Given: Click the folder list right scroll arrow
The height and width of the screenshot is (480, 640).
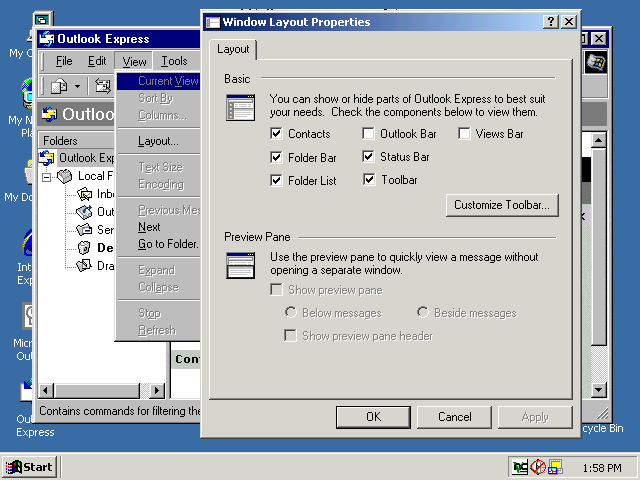Looking at the screenshot, I should [157, 390].
